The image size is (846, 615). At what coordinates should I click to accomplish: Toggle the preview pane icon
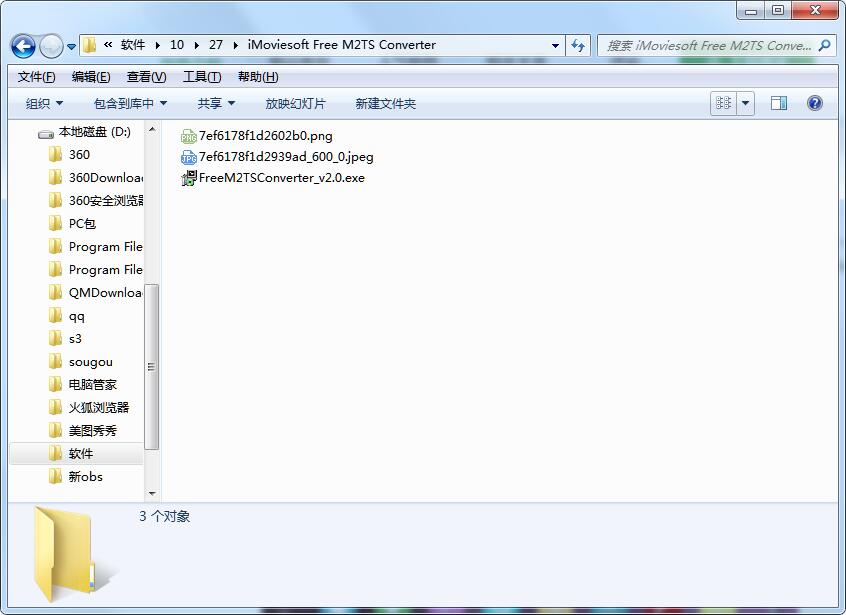pos(779,102)
